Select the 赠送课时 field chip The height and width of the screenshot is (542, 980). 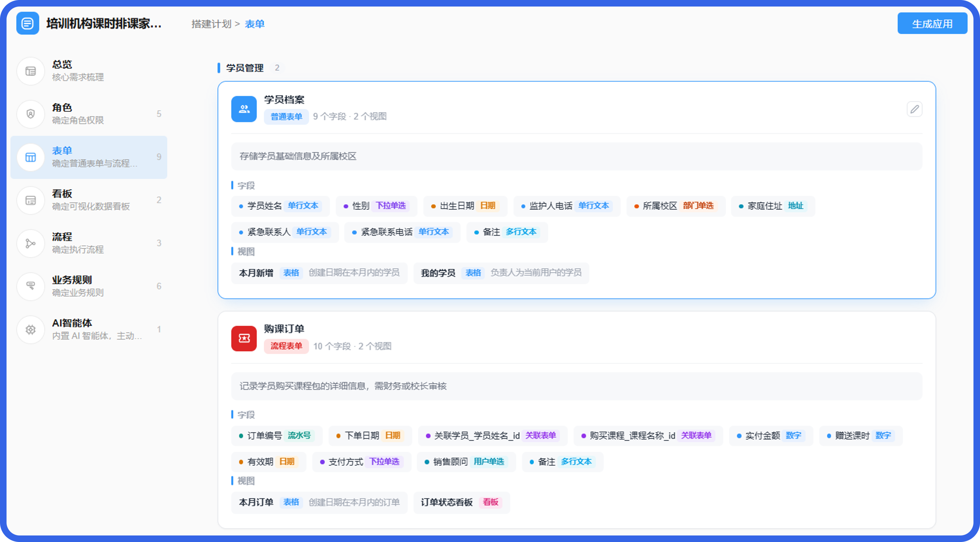[x=860, y=436]
